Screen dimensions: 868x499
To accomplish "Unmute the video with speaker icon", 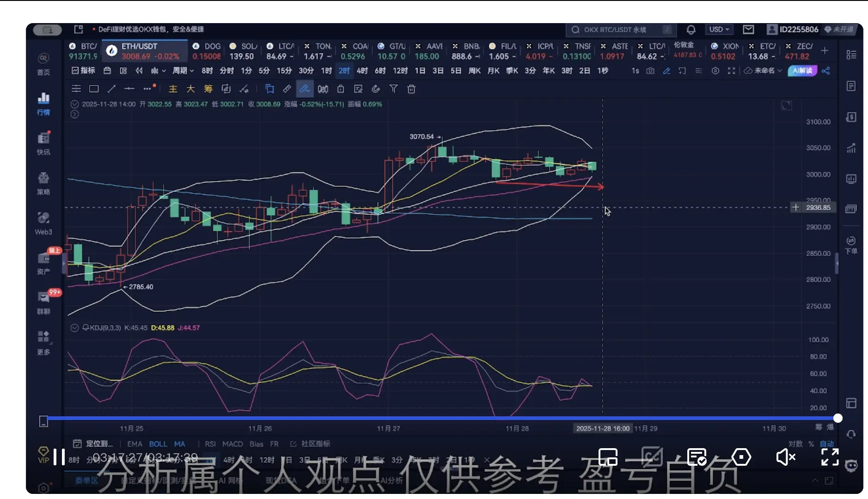I will click(785, 457).
